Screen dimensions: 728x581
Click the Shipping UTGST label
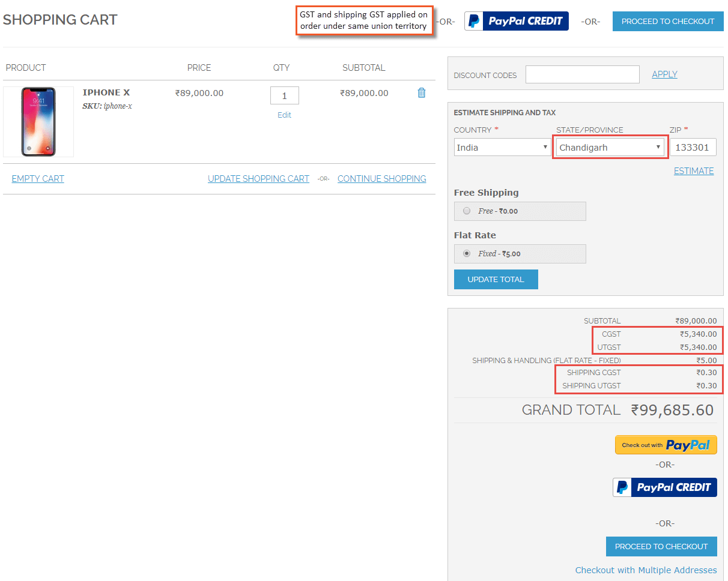(x=592, y=386)
